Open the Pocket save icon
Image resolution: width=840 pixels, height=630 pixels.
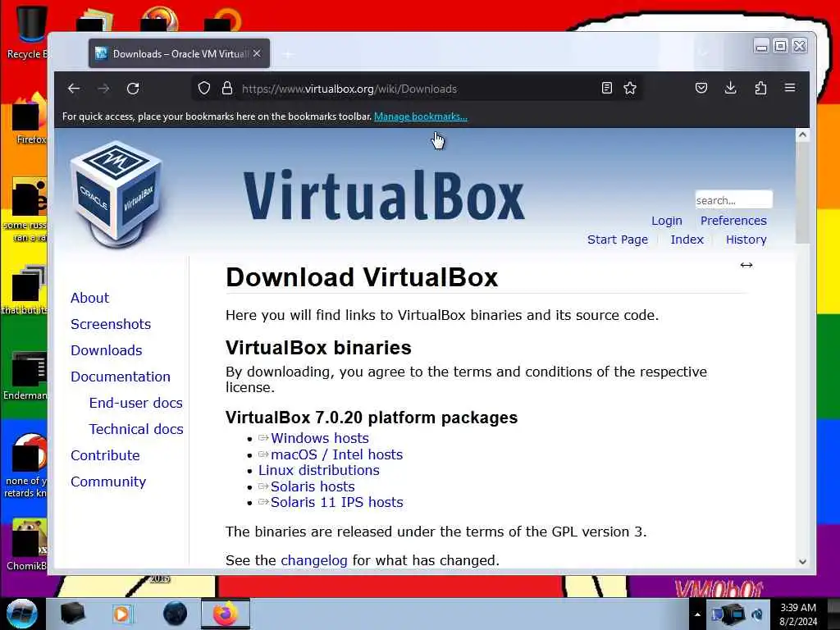701,88
